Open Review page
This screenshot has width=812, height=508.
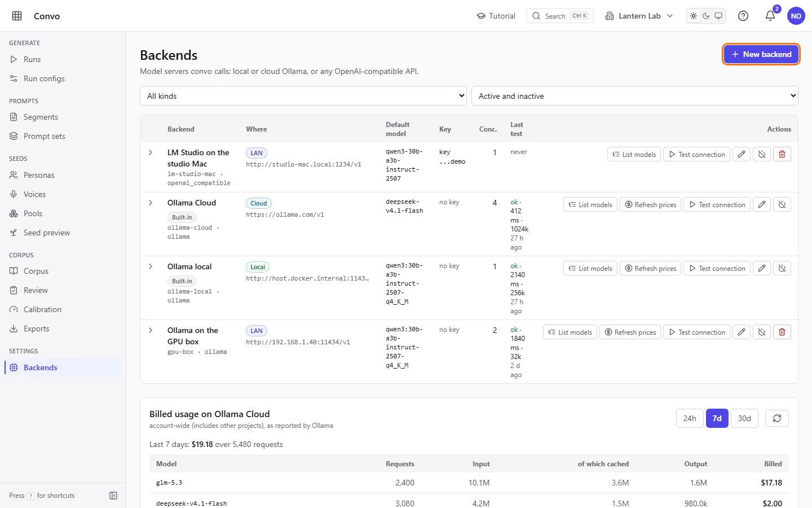click(x=63, y=290)
